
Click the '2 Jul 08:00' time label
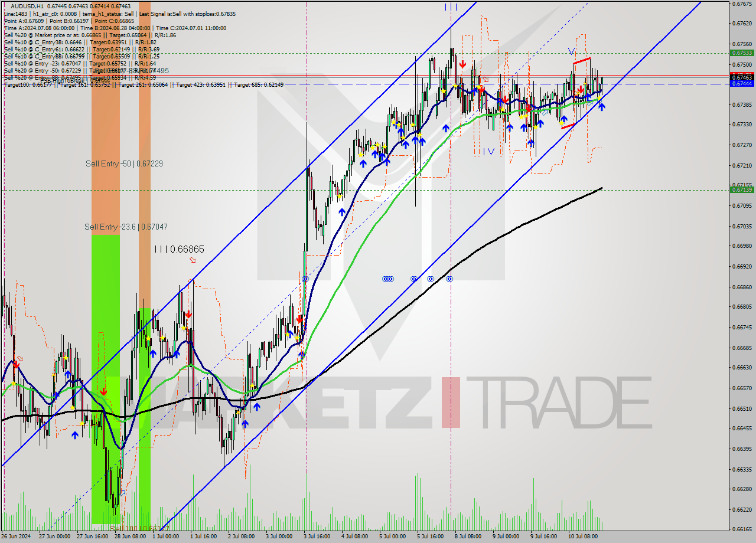pos(241,537)
